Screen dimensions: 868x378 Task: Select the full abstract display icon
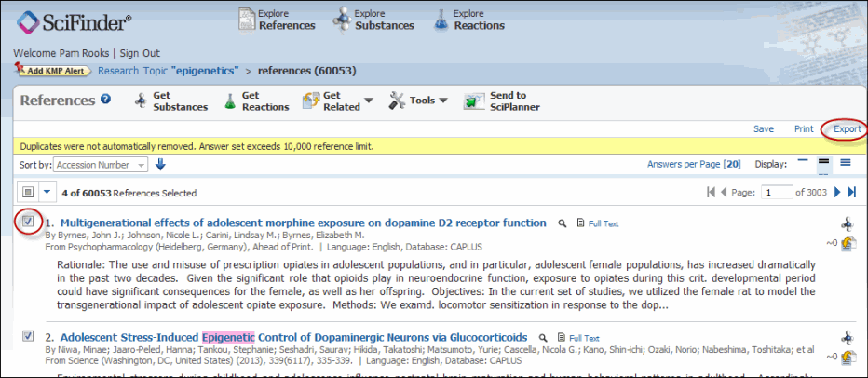point(846,162)
